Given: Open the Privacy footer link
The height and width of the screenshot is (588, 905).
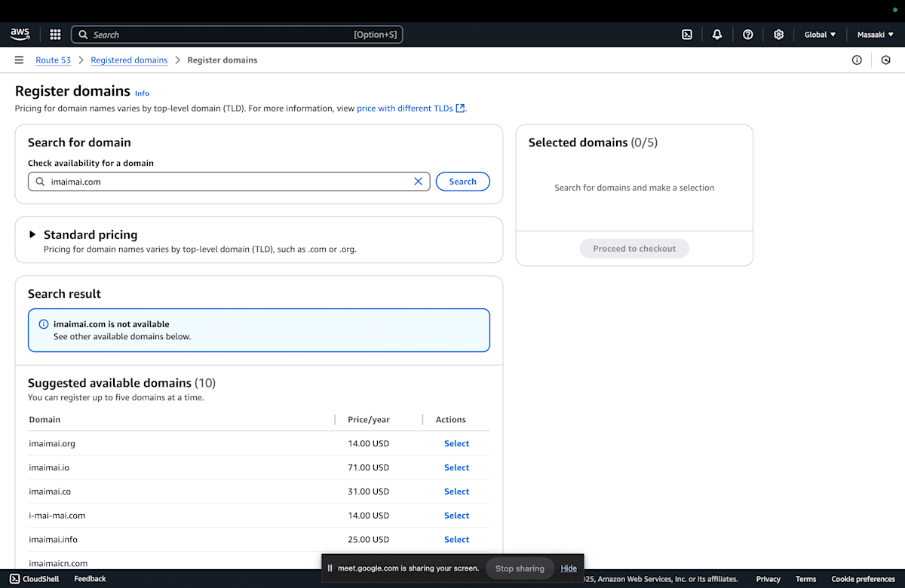Looking at the screenshot, I should [x=768, y=579].
